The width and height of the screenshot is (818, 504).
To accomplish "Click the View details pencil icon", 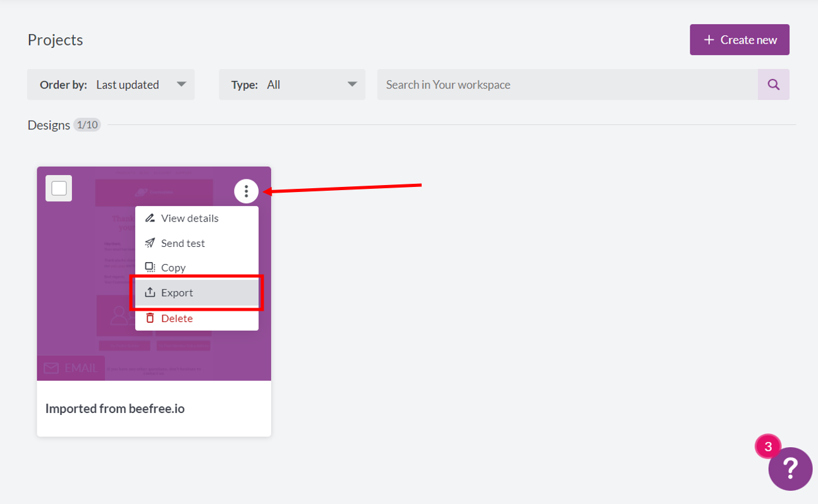I will tap(150, 218).
